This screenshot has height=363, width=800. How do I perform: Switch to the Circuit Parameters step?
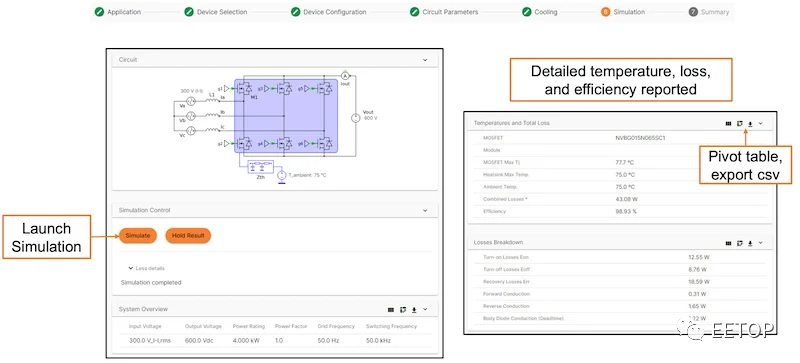(x=444, y=12)
